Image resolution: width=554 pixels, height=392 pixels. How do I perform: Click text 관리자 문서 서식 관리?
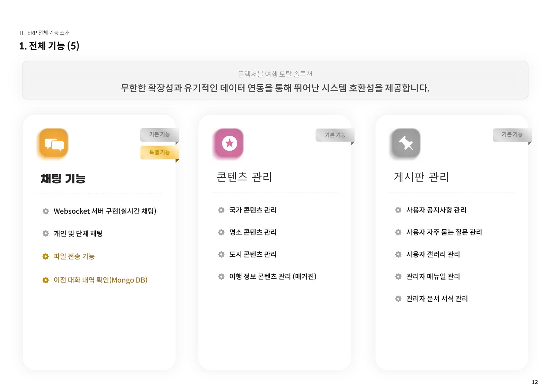coord(437,299)
